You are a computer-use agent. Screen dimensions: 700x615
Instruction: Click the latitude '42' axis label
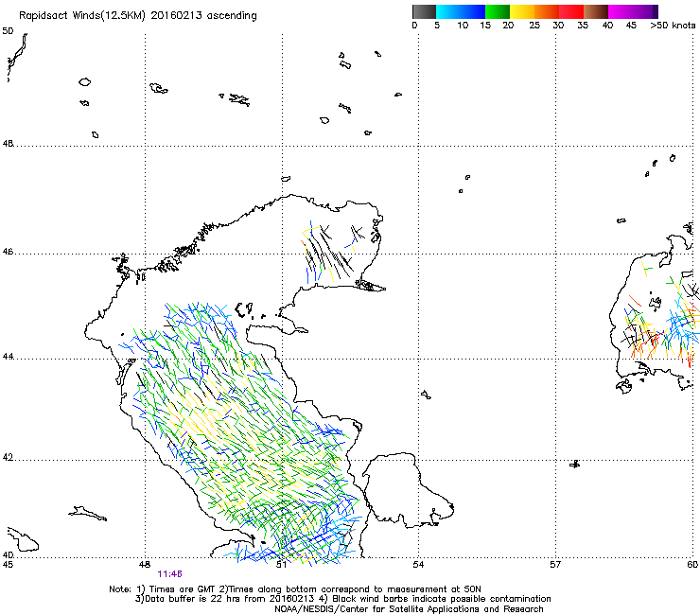pos(8,458)
